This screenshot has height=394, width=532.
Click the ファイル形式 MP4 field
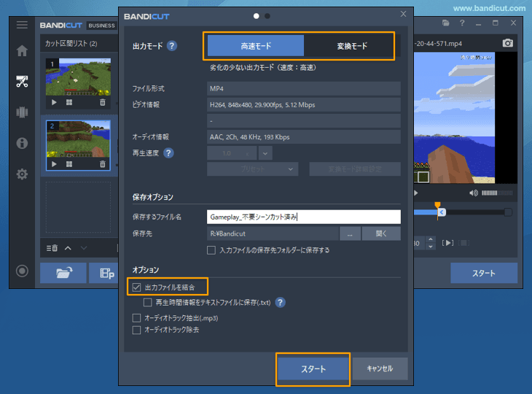point(304,89)
